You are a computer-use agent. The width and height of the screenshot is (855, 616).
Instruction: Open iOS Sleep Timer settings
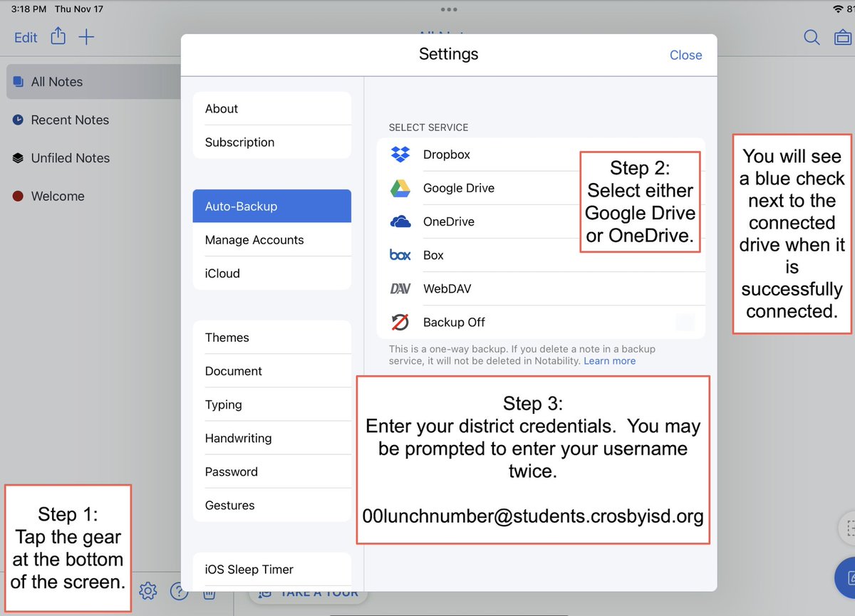[272, 569]
